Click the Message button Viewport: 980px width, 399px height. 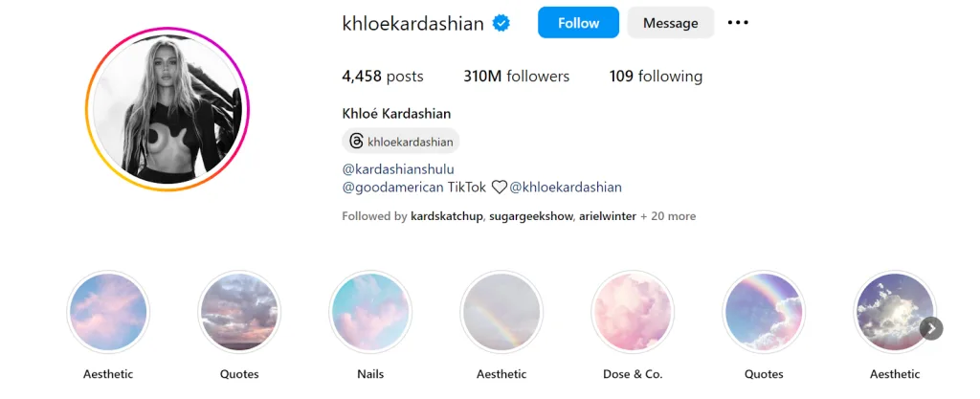(x=671, y=23)
